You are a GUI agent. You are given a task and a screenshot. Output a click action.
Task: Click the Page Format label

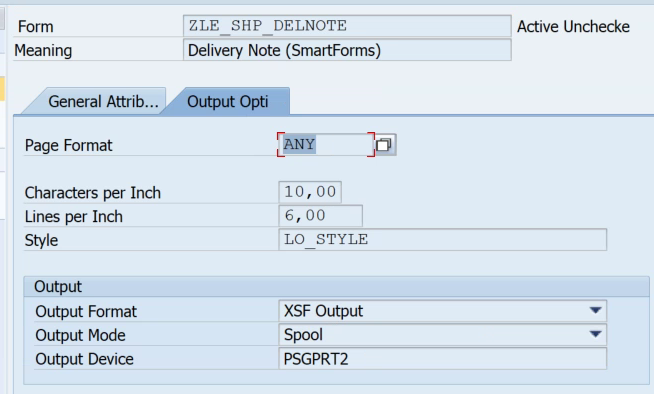coord(69,146)
